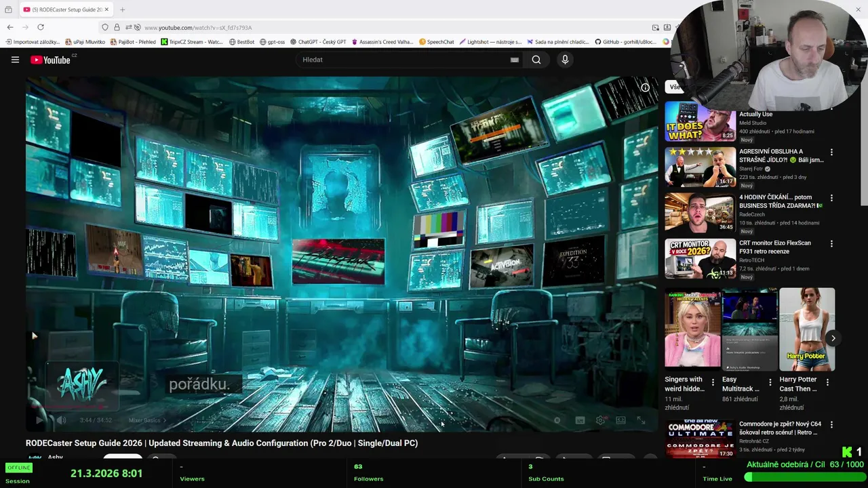
Task: Open the BestBot bookmark
Action: (x=242, y=42)
